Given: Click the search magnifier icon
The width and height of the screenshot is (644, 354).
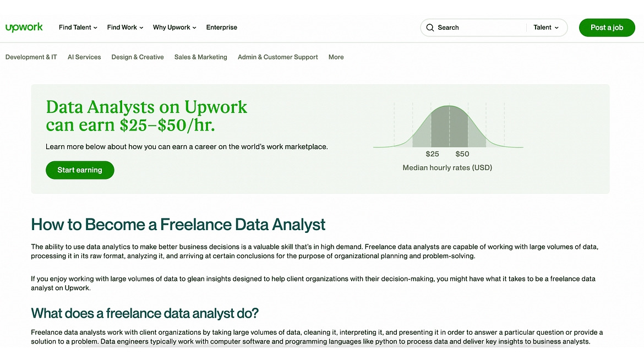Looking at the screenshot, I should (430, 28).
